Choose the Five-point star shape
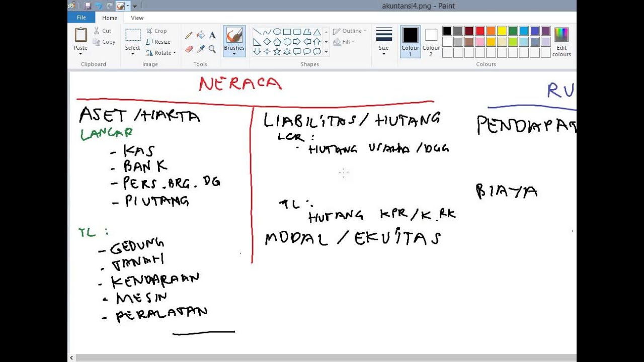Screen dimensions: 644x362 pos(277,51)
